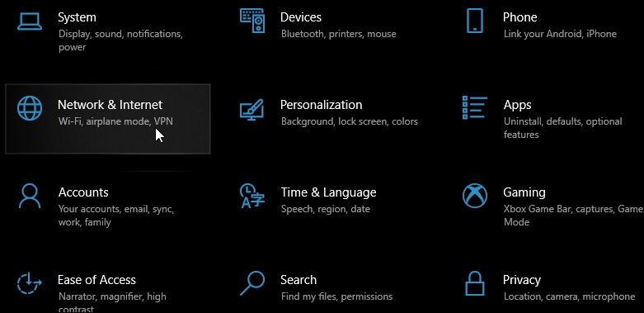
Task: Open the Personalization category label
Action: tap(322, 105)
